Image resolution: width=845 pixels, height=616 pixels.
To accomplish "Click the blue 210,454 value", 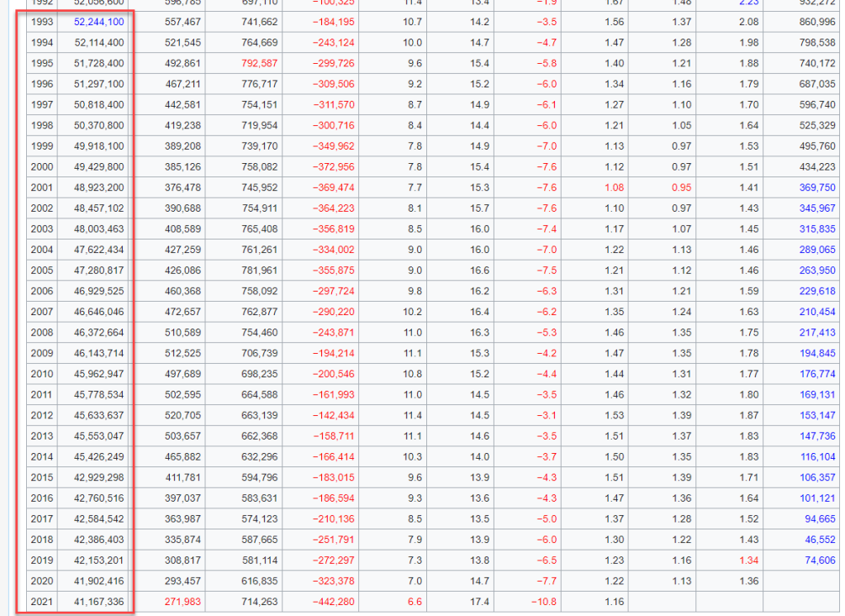I will [x=816, y=312].
